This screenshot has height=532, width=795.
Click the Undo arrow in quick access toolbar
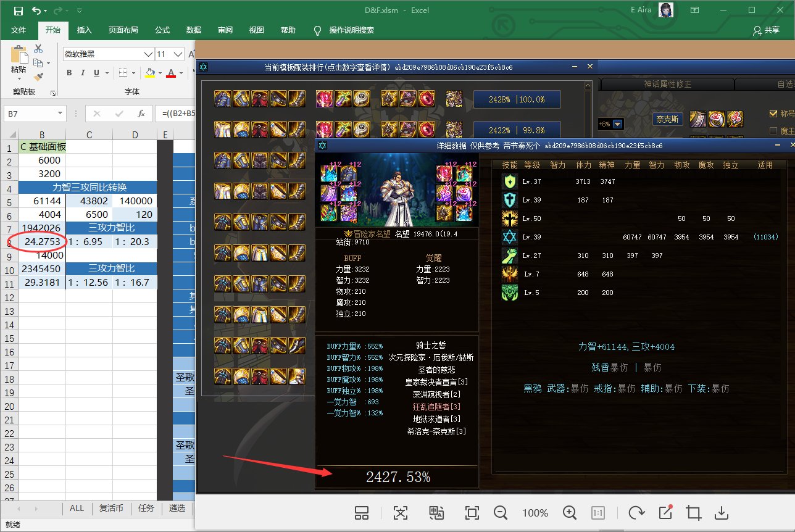coord(37,10)
